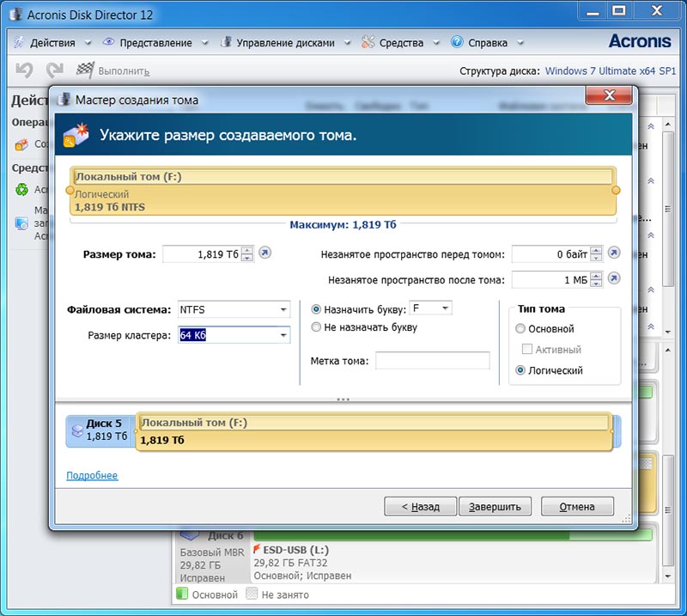Click the arrow icon beside пространство перед томом
This screenshot has width=687, height=616.
coord(614,253)
